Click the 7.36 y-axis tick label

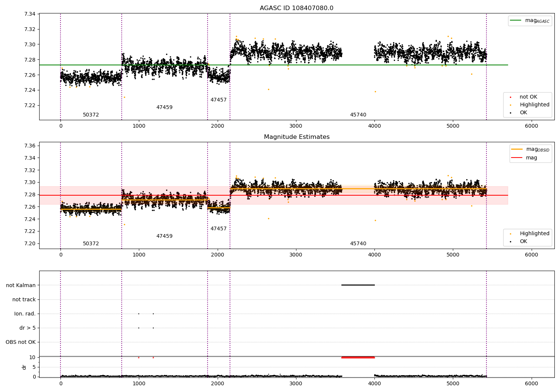pyautogui.click(x=30, y=146)
